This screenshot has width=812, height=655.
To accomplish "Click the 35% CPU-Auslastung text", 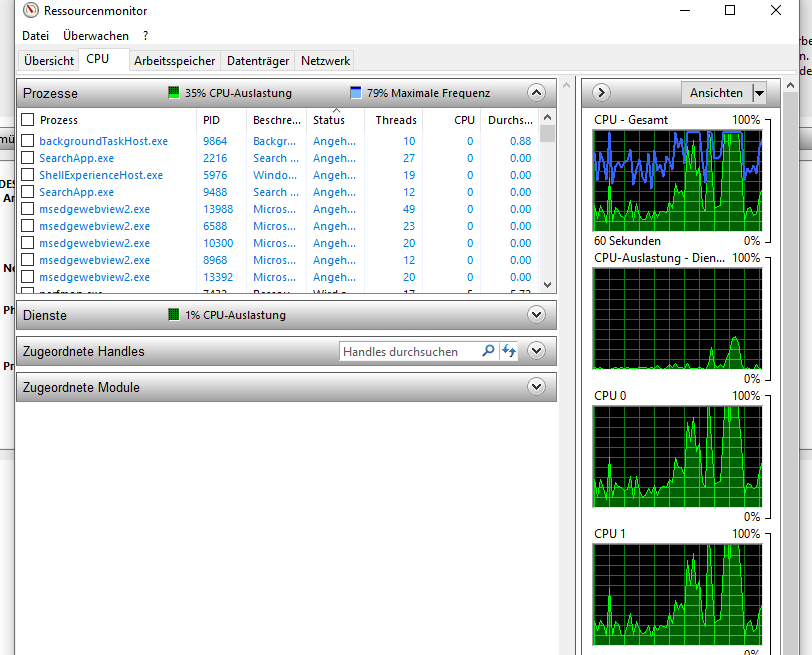I will [238, 93].
